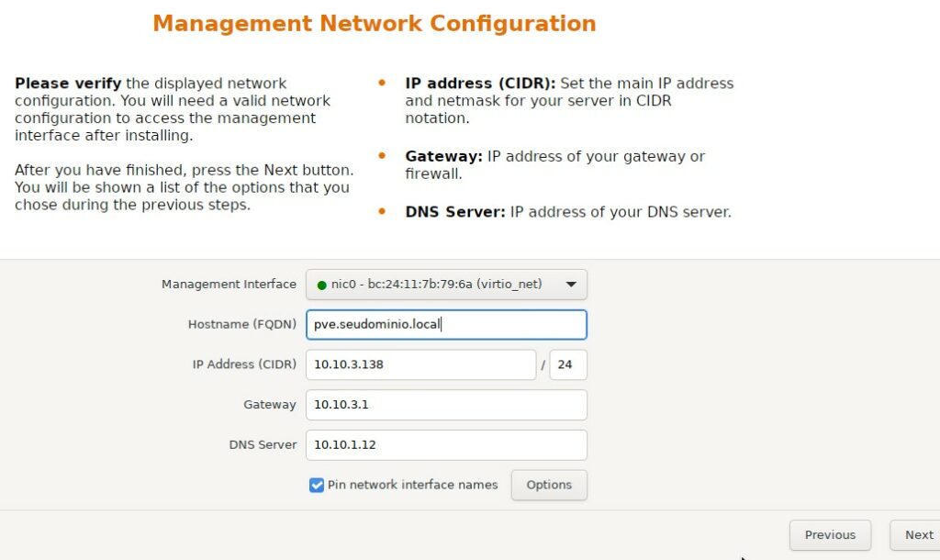Open the network interface naming Options
Viewport: 940px width, 560px height.
[x=549, y=485]
